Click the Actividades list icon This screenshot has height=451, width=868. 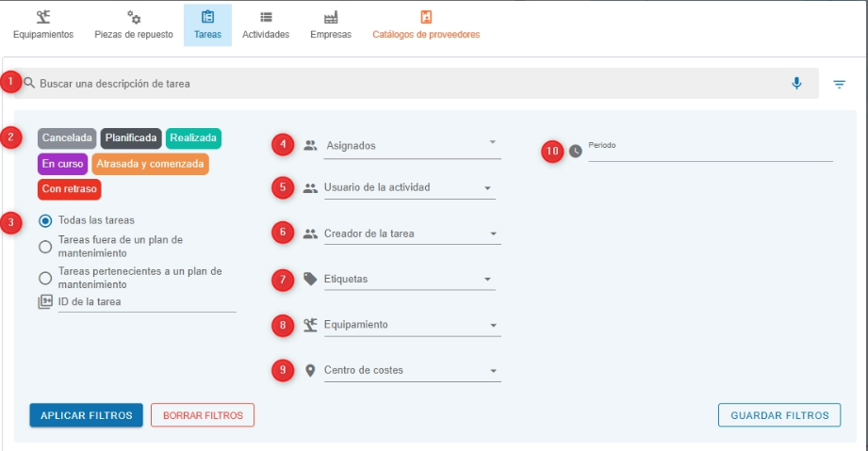click(266, 18)
